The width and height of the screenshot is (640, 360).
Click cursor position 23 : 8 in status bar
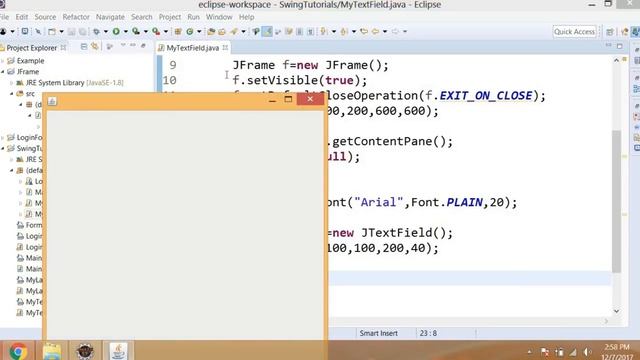pos(428,333)
